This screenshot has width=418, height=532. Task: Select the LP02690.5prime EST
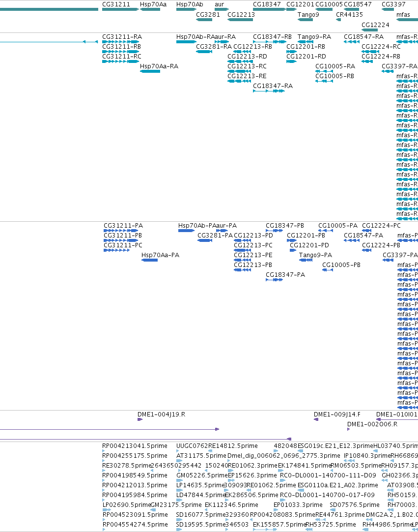(107, 510)
